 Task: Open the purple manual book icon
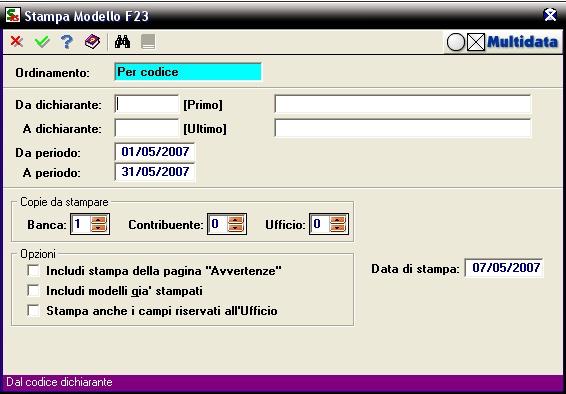[x=92, y=42]
